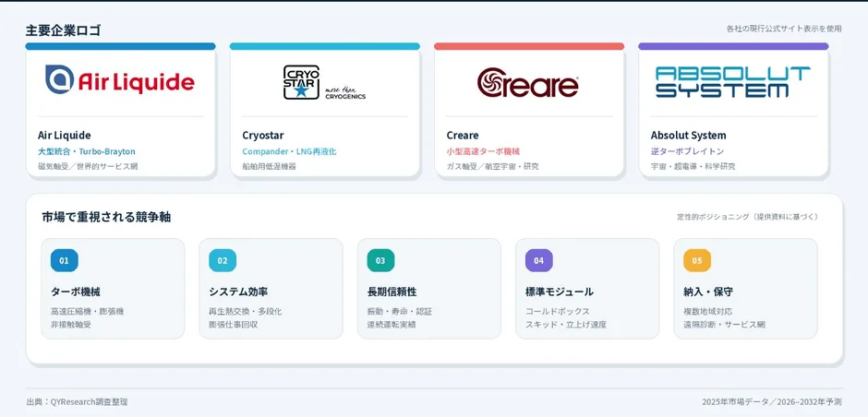The height and width of the screenshot is (417, 868).
Task: Click the 'システム効率' card title
Action: (238, 292)
